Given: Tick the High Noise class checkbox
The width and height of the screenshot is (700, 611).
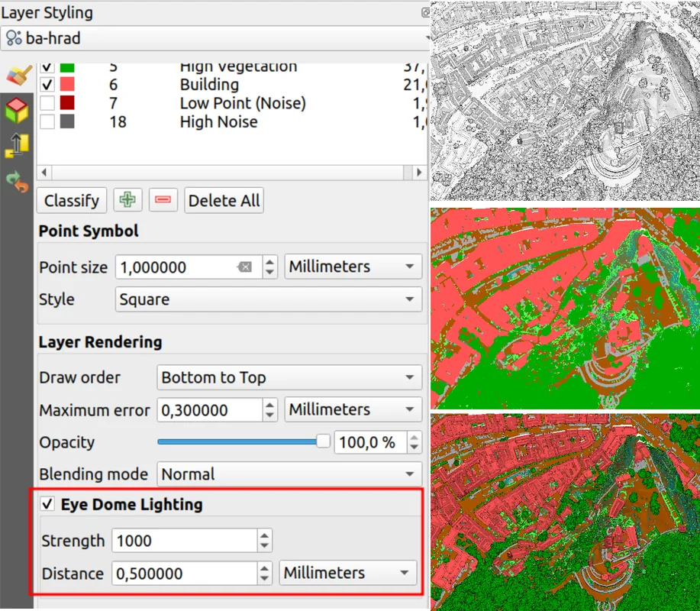Looking at the screenshot, I should (47, 122).
